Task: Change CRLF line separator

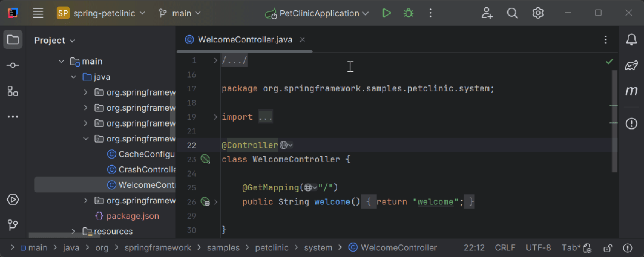Action: (506, 247)
